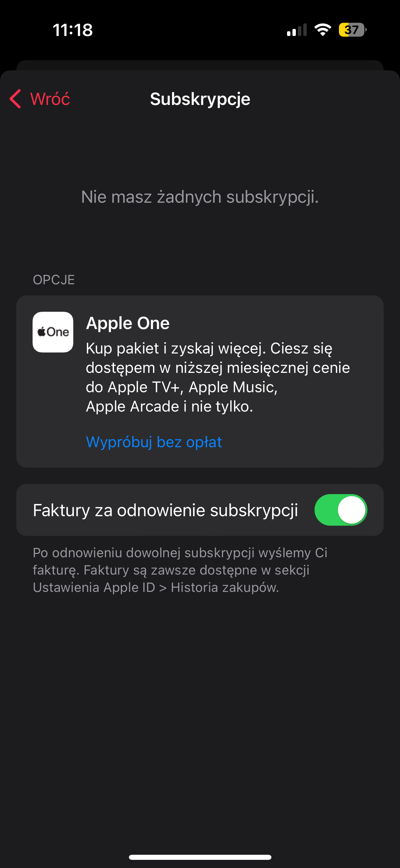Disable Faktury za odnowienie subskrypcji switch
The width and height of the screenshot is (400, 868).
pos(340,510)
